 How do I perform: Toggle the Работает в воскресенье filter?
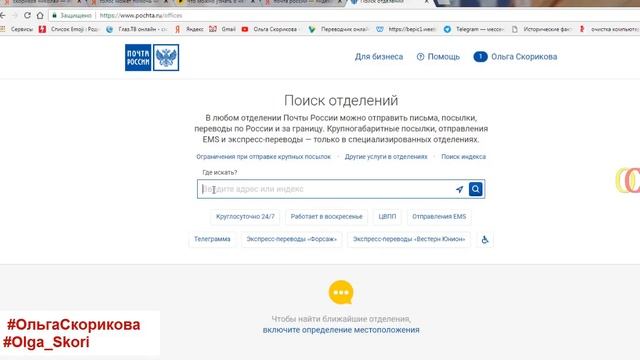pos(327,217)
